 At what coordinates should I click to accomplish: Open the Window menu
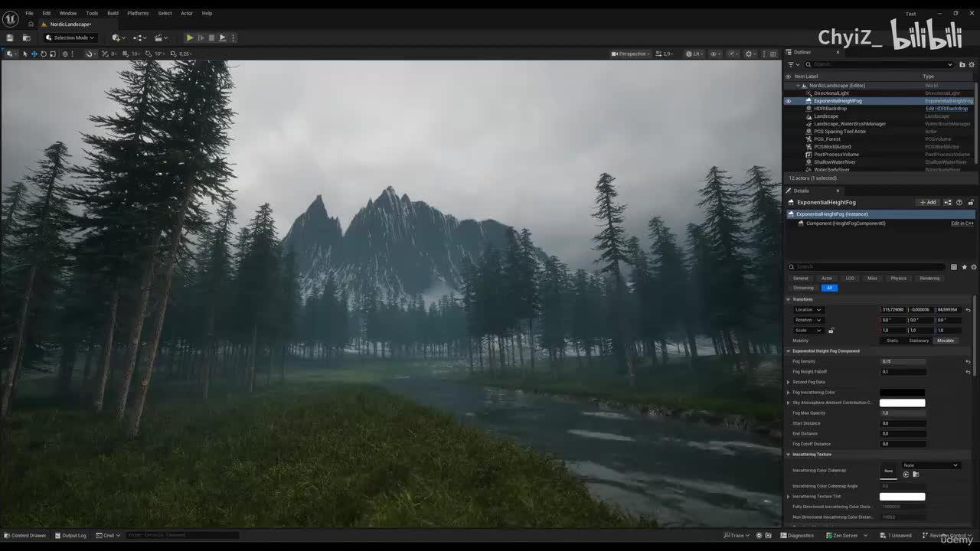[x=68, y=13]
